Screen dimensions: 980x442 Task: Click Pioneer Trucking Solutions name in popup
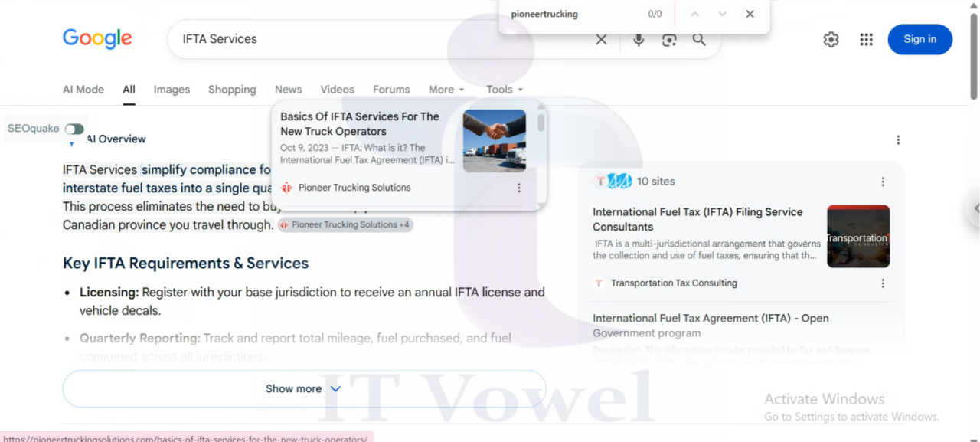pyautogui.click(x=354, y=188)
